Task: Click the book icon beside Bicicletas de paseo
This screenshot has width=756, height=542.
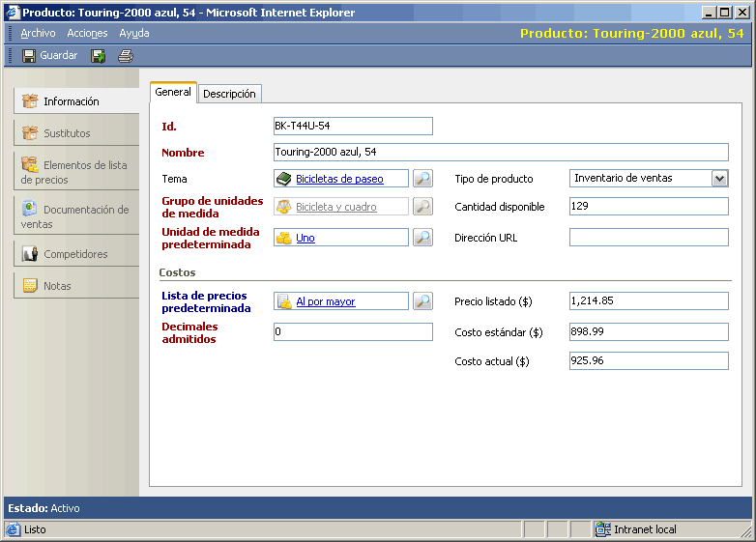Action: pos(284,179)
